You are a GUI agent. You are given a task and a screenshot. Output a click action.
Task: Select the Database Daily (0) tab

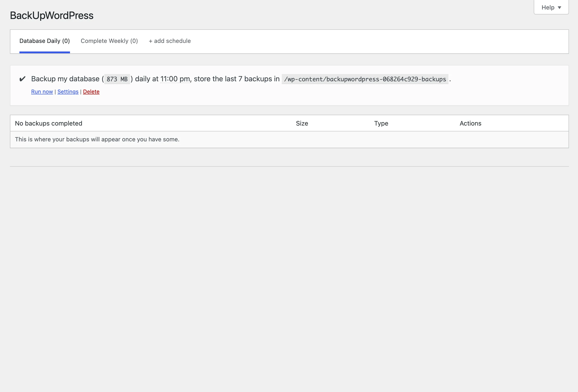point(44,41)
